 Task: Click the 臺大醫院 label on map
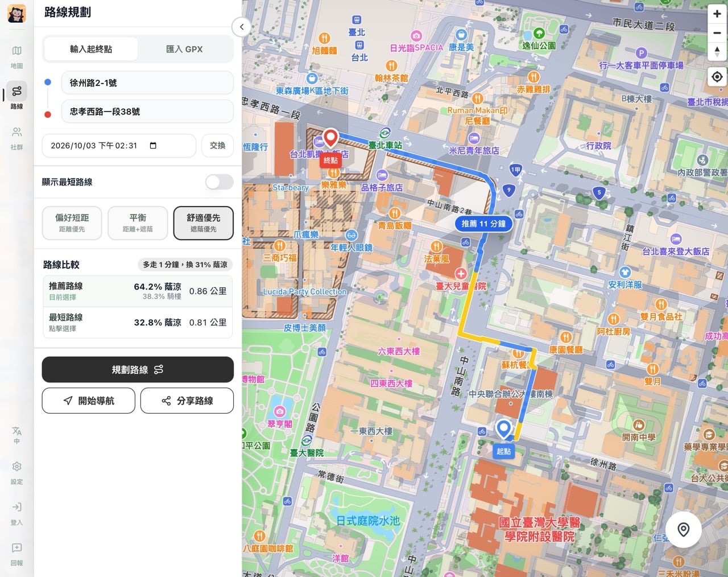click(x=307, y=452)
